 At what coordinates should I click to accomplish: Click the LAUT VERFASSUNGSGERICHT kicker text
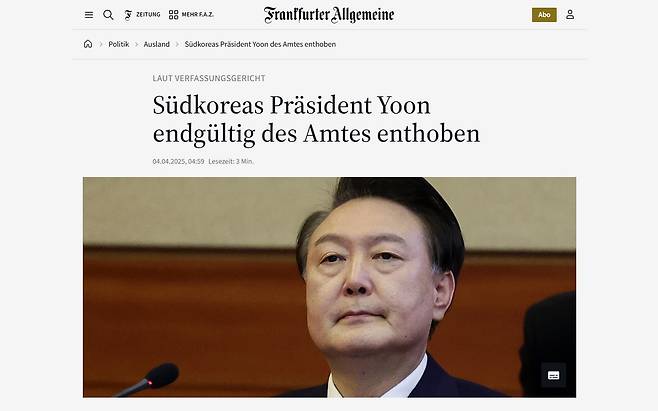point(209,78)
